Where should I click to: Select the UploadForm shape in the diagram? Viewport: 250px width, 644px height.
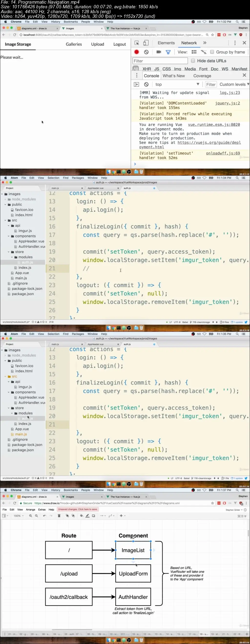(133, 574)
